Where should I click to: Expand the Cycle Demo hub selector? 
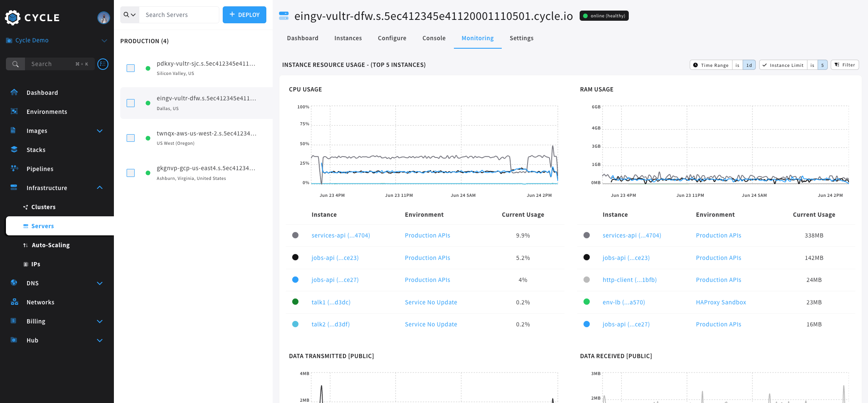[104, 41]
